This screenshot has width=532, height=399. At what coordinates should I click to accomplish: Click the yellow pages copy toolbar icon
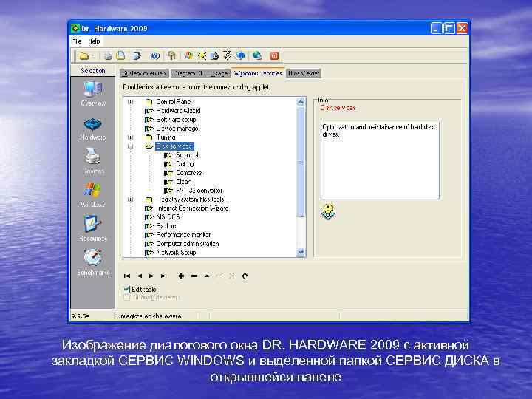(x=120, y=55)
